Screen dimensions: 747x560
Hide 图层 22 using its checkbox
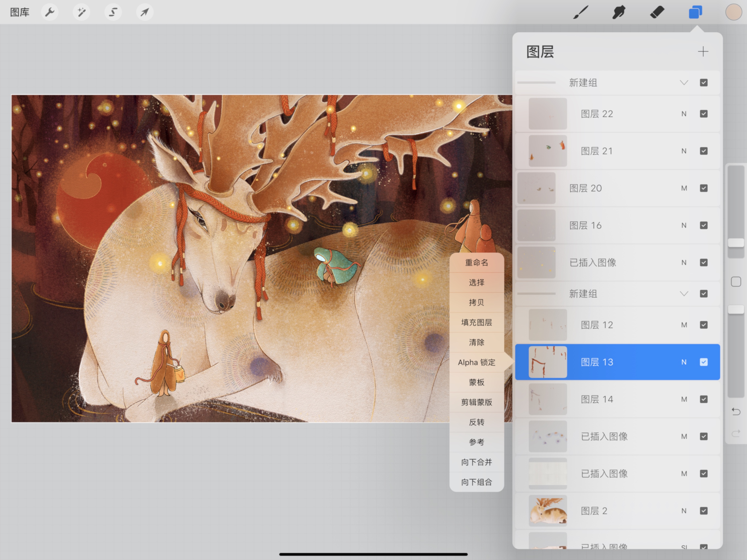coord(704,114)
